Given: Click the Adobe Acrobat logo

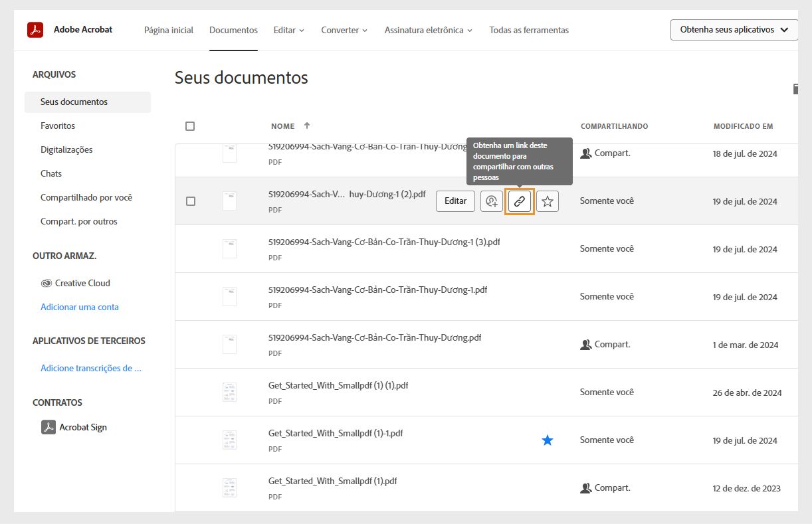Looking at the screenshot, I should tap(35, 29).
